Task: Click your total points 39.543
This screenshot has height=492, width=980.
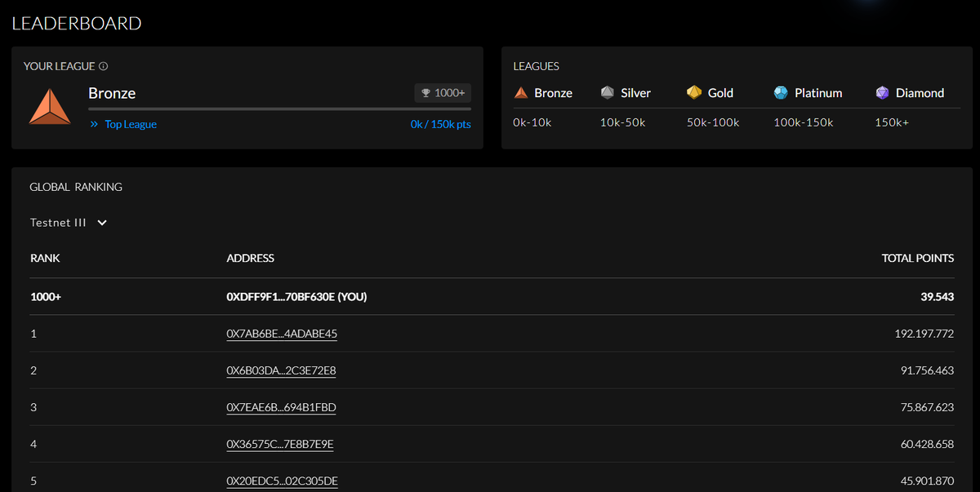Action: [x=938, y=297]
